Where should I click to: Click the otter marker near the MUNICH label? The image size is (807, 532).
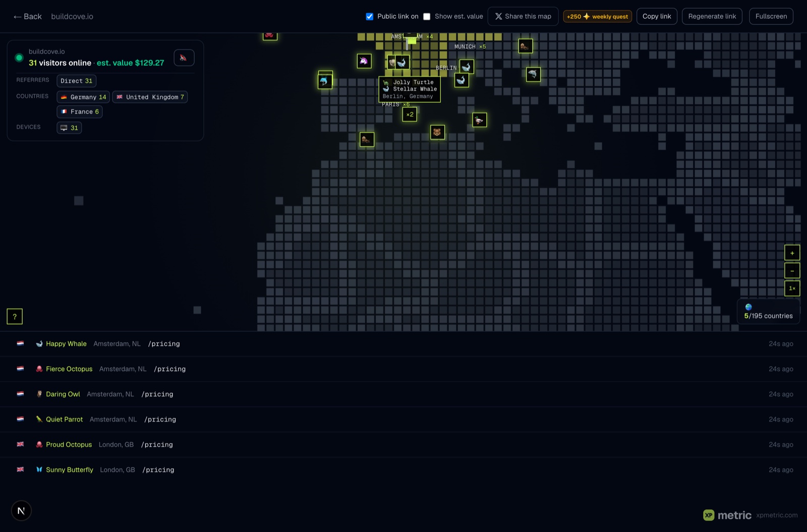(526, 46)
